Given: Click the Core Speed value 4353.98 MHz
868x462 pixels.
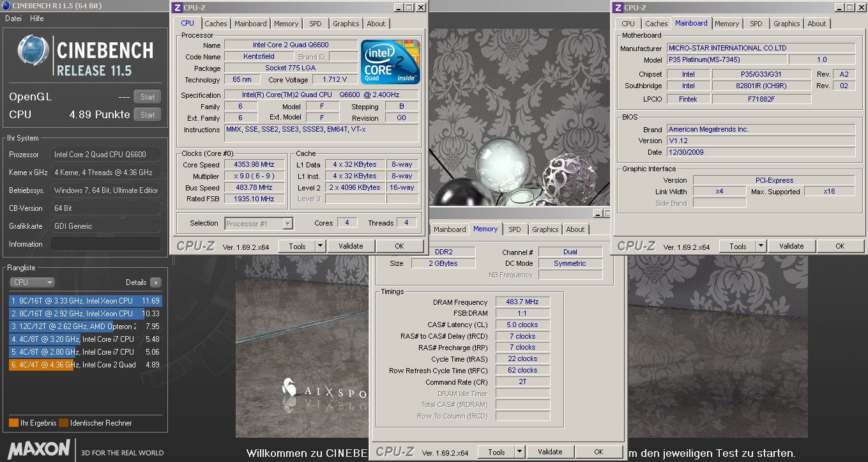Looking at the screenshot, I should tap(254, 164).
